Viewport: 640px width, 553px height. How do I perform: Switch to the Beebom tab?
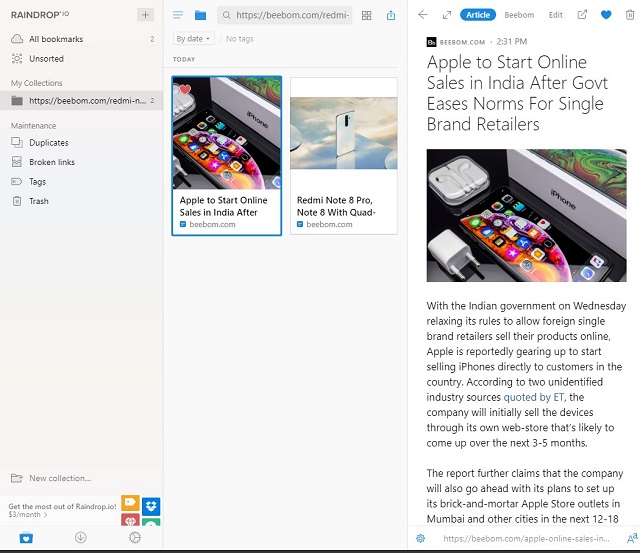(x=519, y=15)
